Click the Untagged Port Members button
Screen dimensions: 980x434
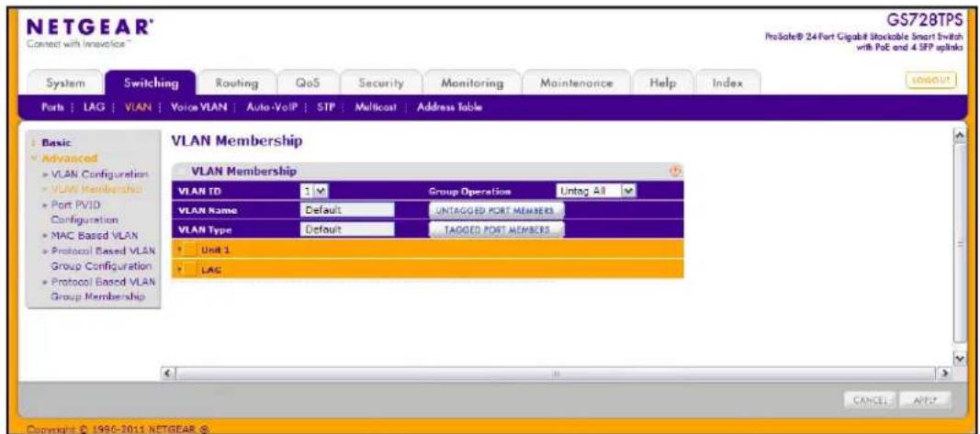496,210
